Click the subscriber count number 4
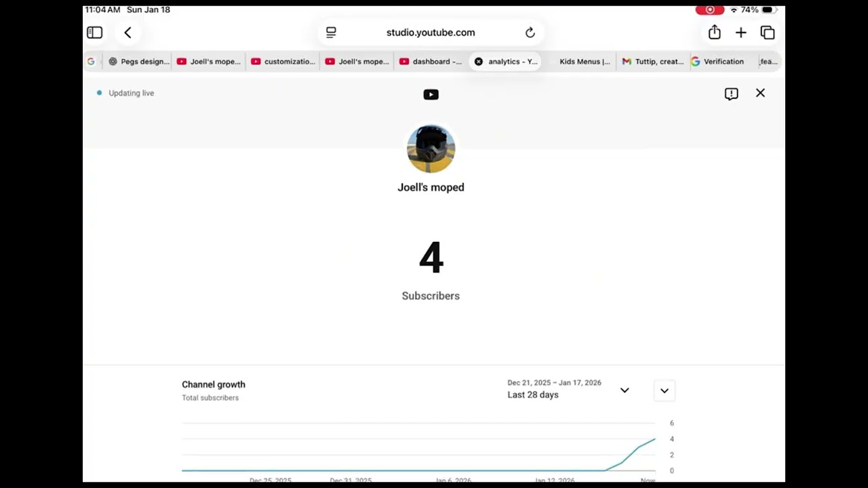Image resolution: width=868 pixels, height=488 pixels. 431,258
